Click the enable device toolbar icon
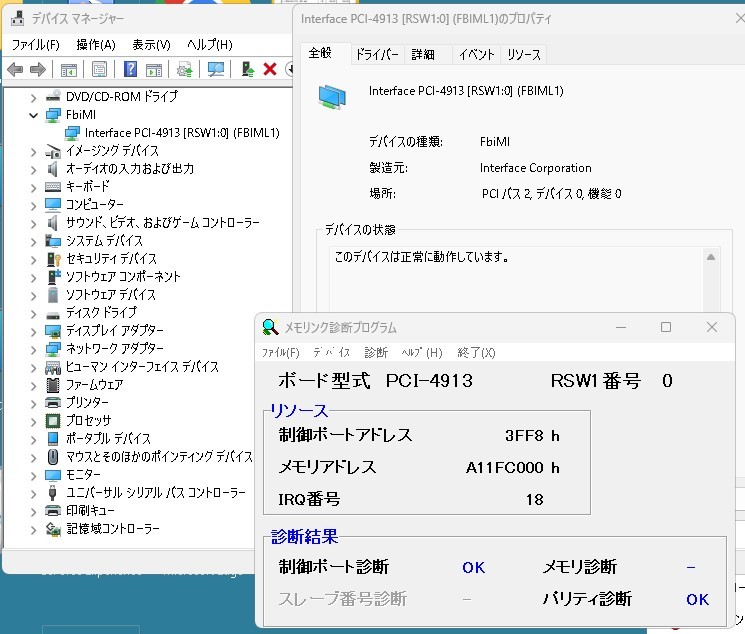The image size is (745, 634). (247, 69)
